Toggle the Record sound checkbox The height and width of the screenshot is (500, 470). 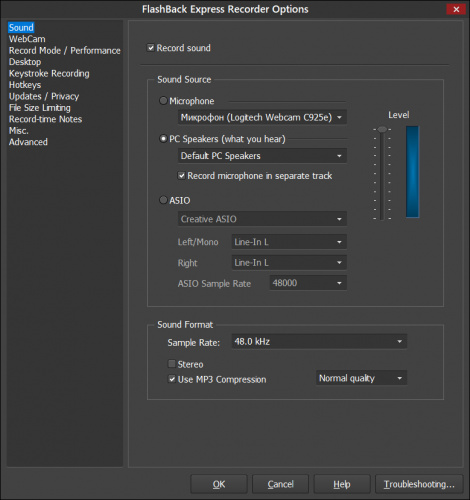[x=151, y=48]
